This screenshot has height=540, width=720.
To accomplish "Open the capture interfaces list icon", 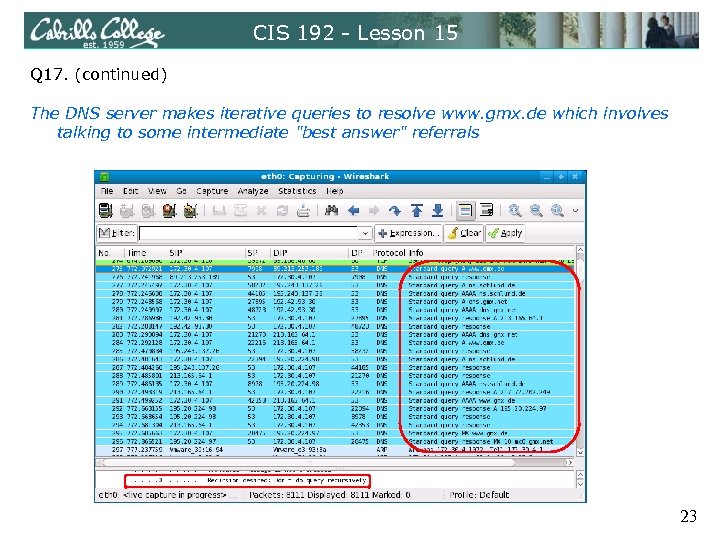I will click(x=106, y=211).
